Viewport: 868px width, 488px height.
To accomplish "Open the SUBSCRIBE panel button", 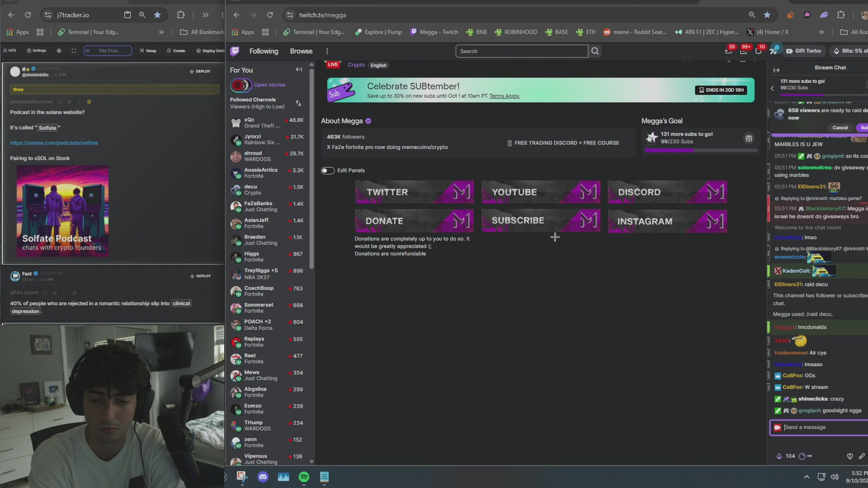I will [x=541, y=221].
